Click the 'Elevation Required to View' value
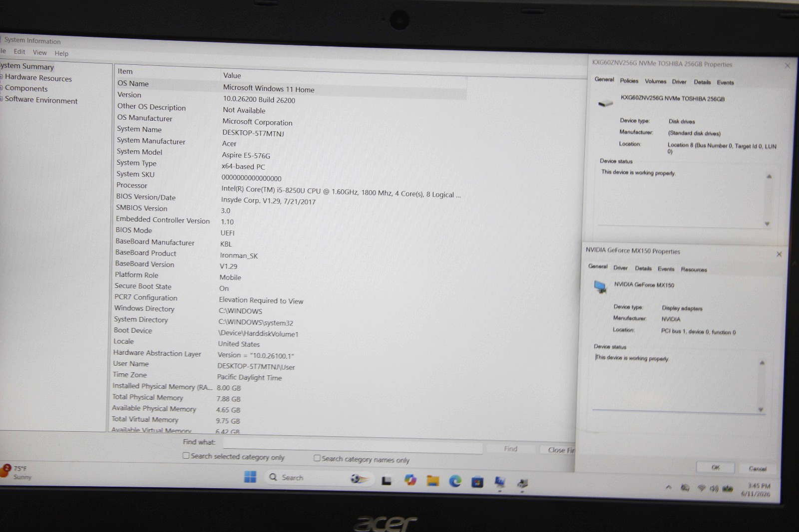 (x=261, y=300)
